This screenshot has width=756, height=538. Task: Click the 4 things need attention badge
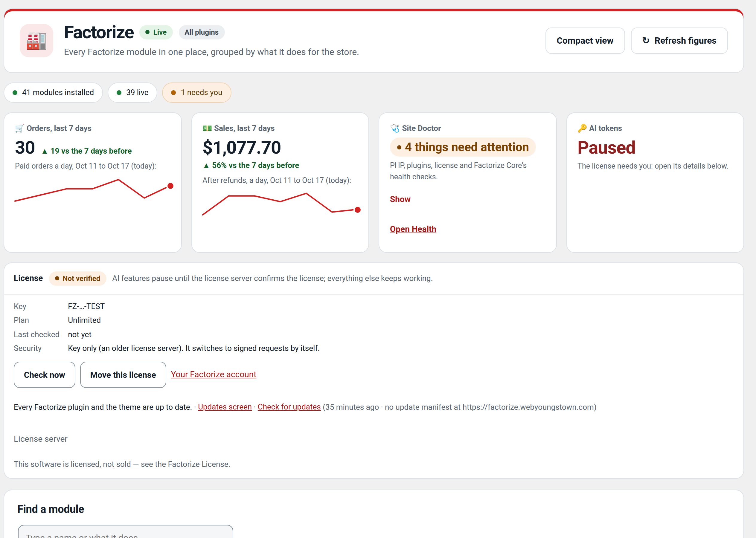pos(463,147)
